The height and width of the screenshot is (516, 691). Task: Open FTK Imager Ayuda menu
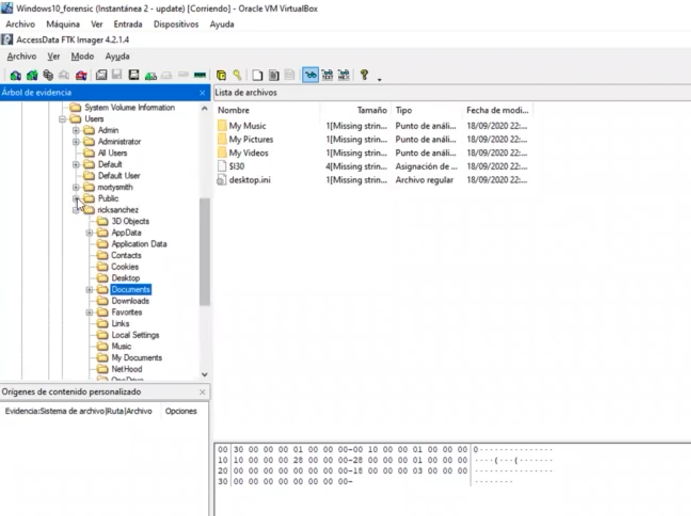point(117,56)
